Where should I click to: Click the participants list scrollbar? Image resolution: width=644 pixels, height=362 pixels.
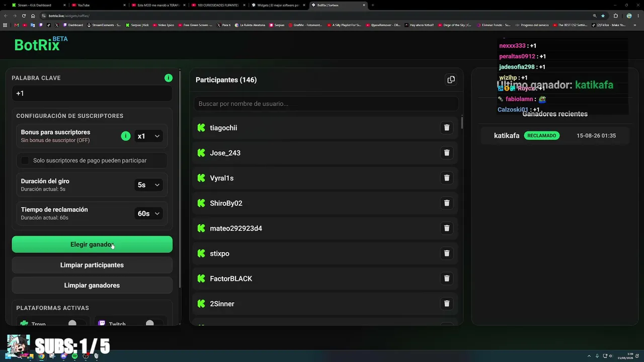coord(462,122)
